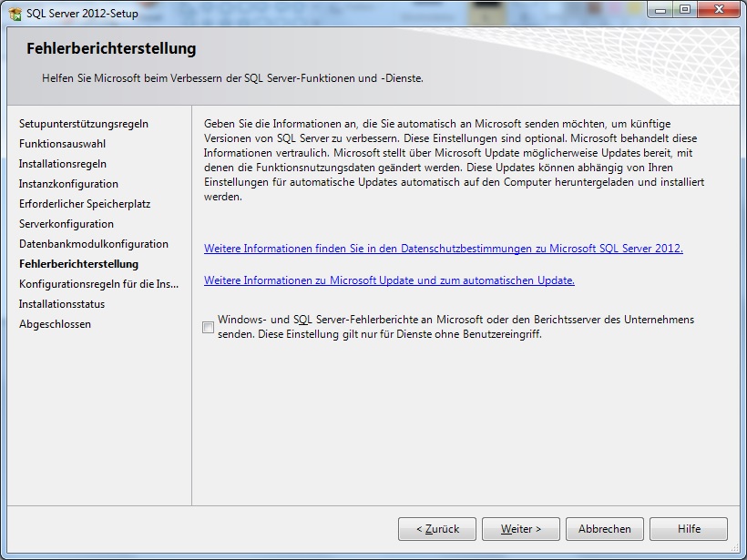747x560 pixels.
Task: Maximize the SQL Server 2012-Setup window
Action: tap(684, 9)
